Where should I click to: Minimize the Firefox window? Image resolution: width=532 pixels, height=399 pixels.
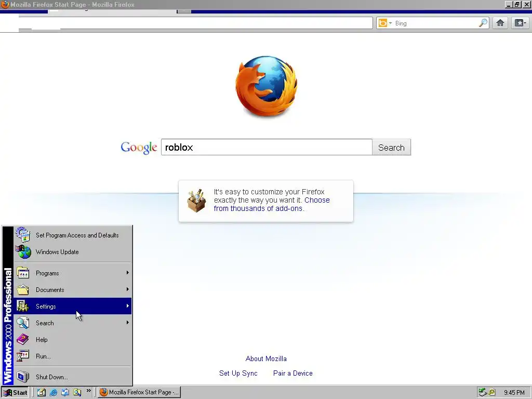(508, 5)
